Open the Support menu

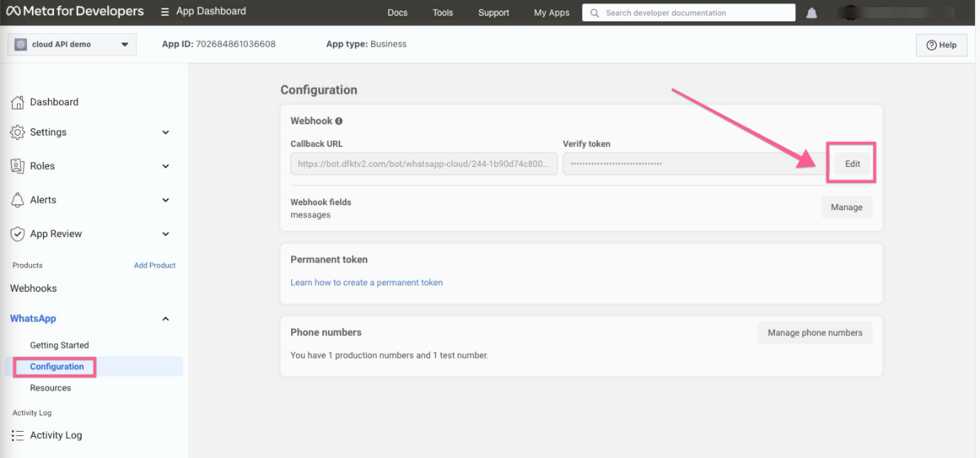pyautogui.click(x=494, y=13)
